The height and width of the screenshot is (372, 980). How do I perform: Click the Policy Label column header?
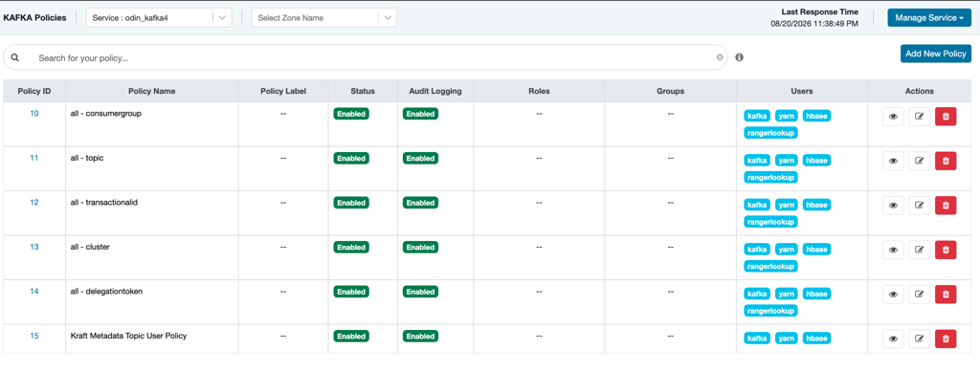click(283, 91)
